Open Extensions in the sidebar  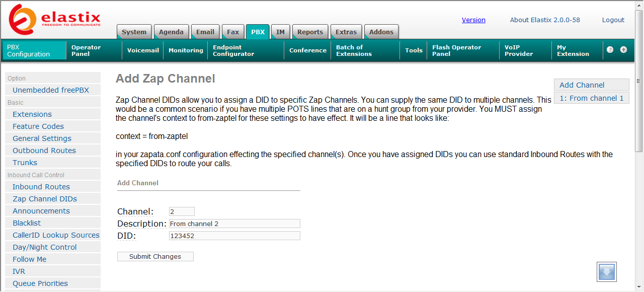point(53,114)
